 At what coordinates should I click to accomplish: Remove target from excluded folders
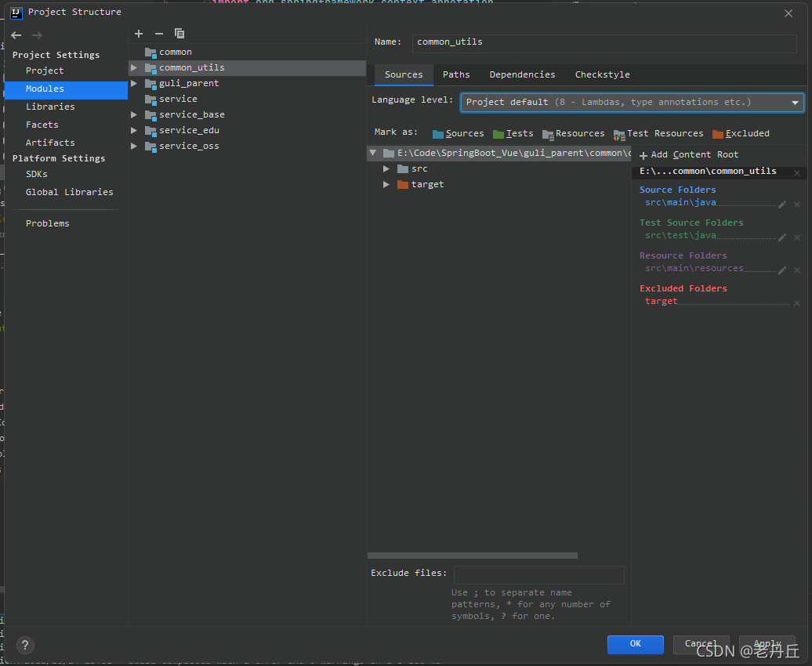click(x=797, y=303)
